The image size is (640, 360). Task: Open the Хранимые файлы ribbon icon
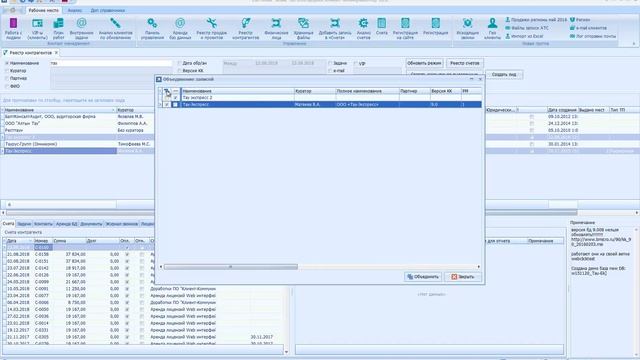tap(303, 28)
